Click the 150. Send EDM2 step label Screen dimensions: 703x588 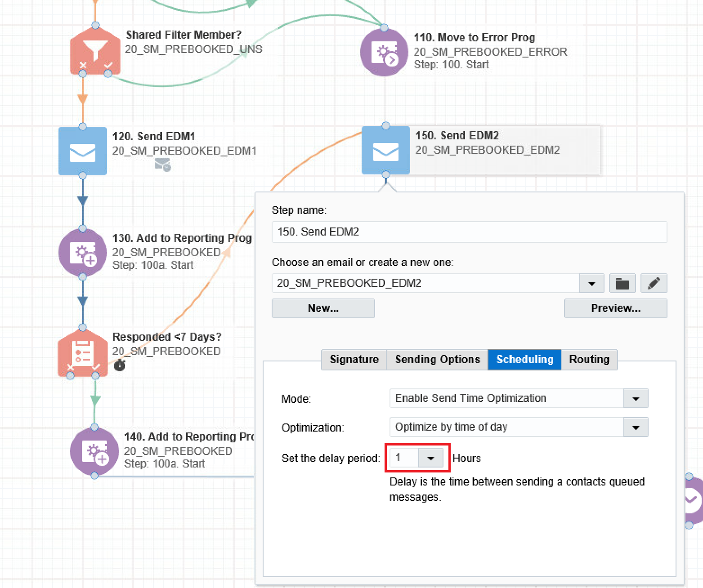tap(457, 136)
